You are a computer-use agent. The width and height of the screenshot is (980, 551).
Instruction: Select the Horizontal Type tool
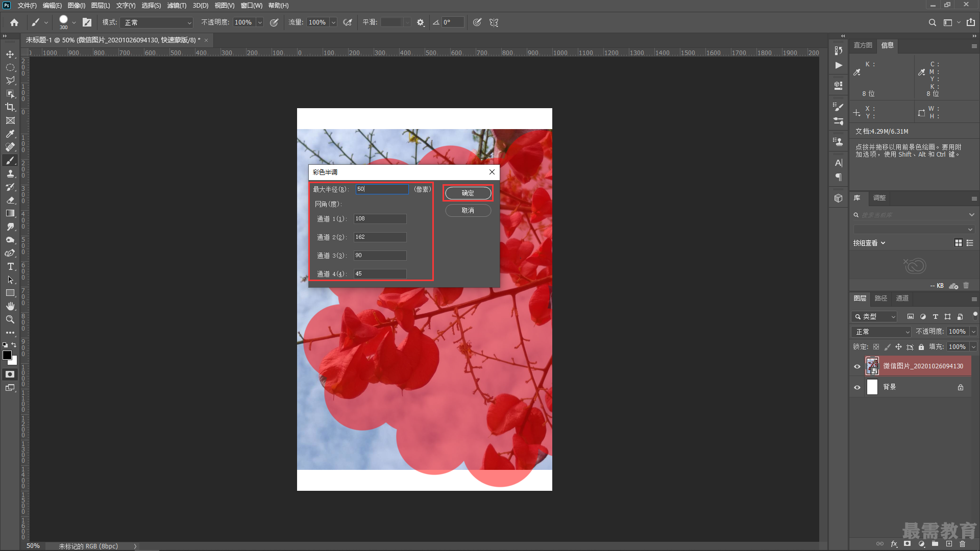pos(10,266)
